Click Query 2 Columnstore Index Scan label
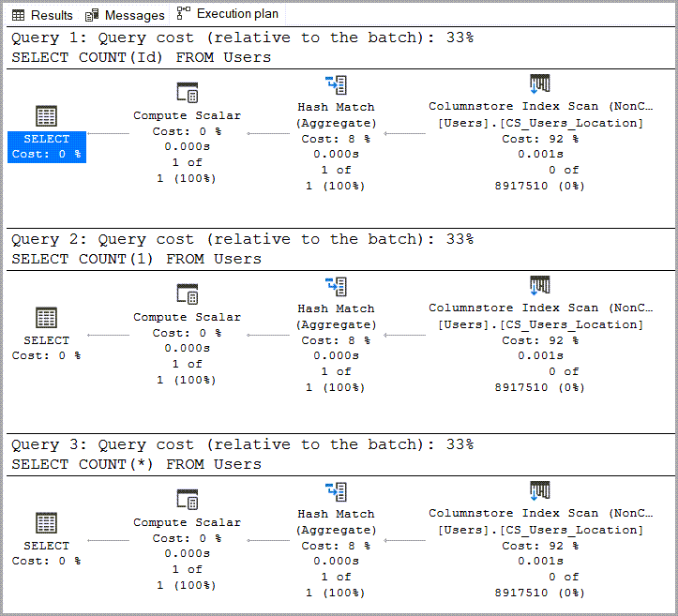This screenshot has height=616, width=678. click(540, 308)
